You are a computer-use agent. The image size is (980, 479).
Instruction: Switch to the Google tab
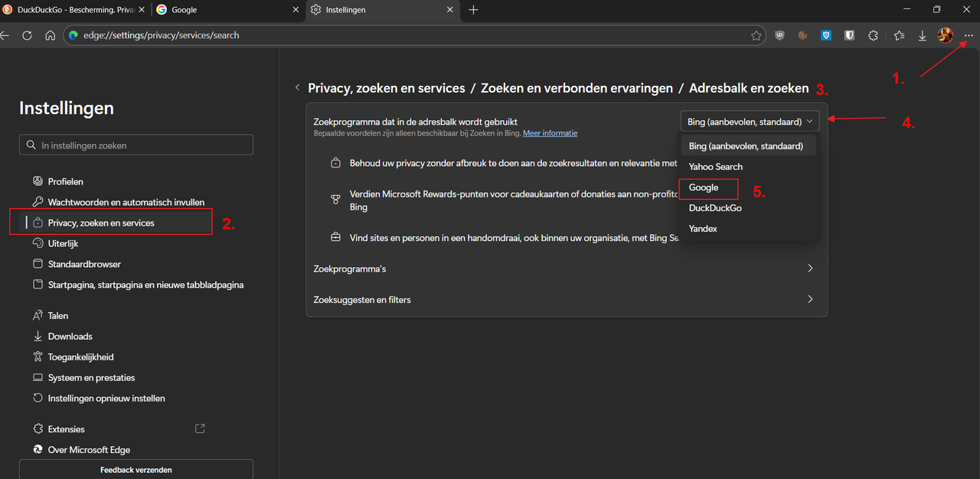[228, 10]
